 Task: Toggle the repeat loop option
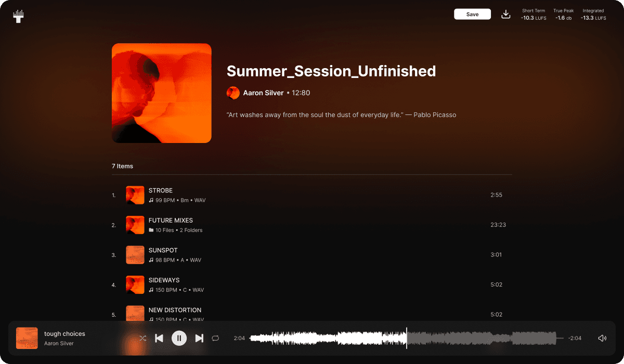(215, 338)
